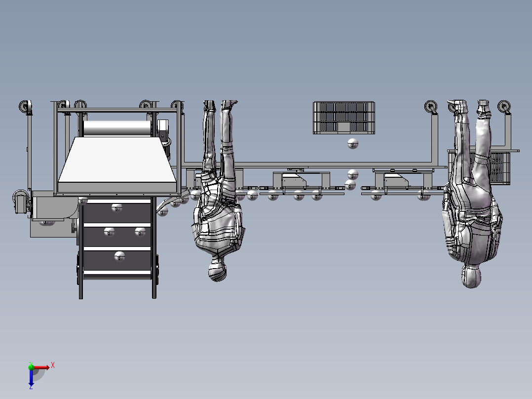532x399 pixels.
Task: Select the white trapezoid hood panel
Action: click(117, 160)
